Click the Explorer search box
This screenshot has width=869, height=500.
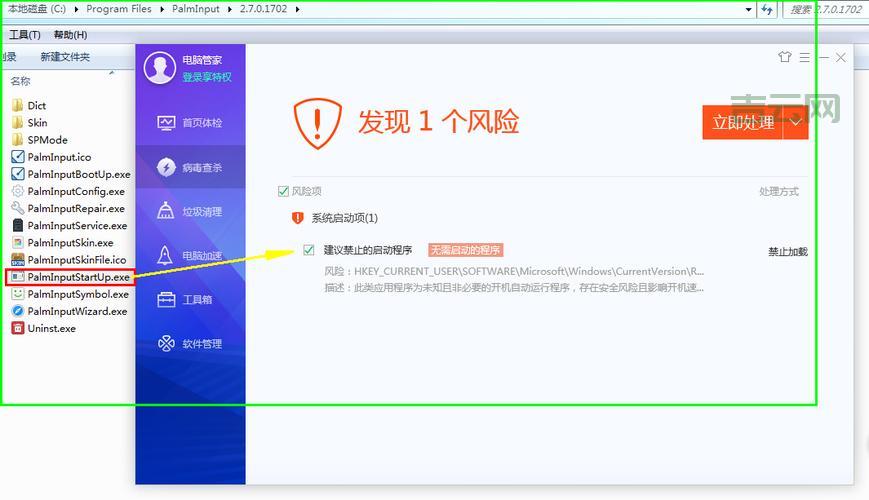(x=825, y=9)
